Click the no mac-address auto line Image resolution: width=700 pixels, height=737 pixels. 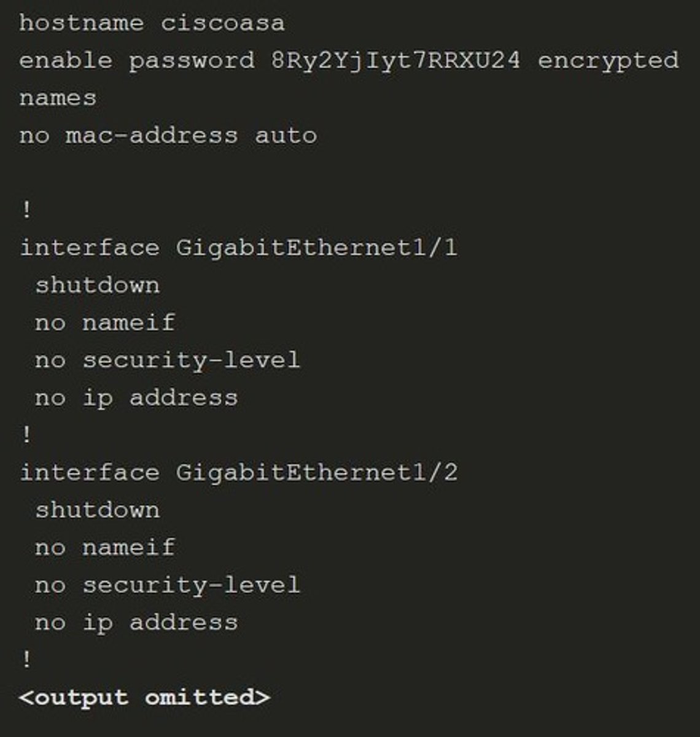(168, 135)
